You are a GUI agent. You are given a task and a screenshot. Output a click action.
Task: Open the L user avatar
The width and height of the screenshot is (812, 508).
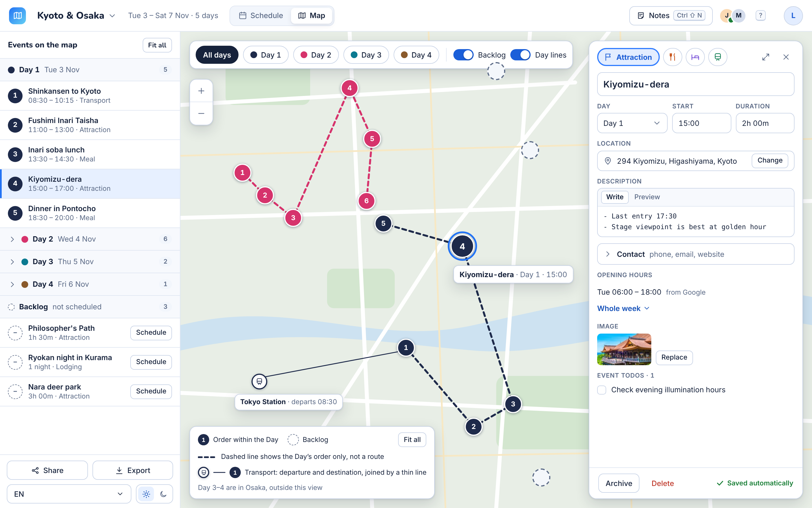pos(793,16)
